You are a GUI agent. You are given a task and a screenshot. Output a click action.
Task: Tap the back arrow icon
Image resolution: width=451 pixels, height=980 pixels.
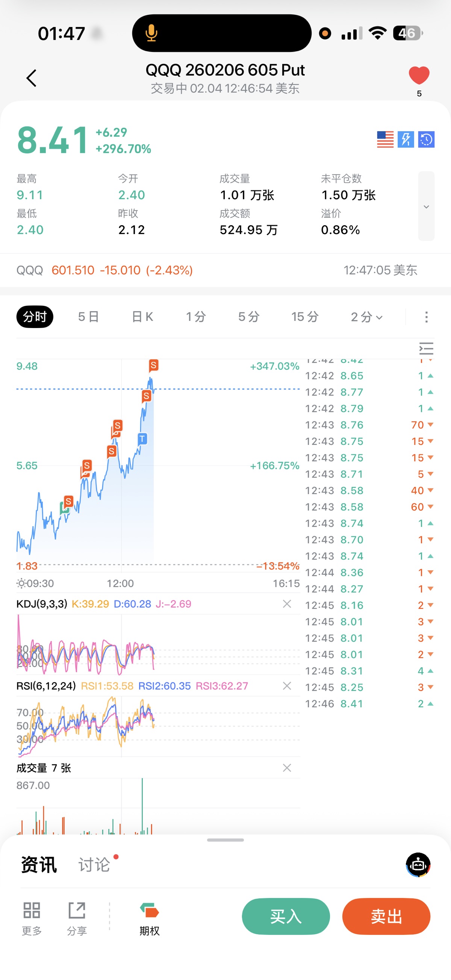pyautogui.click(x=32, y=78)
